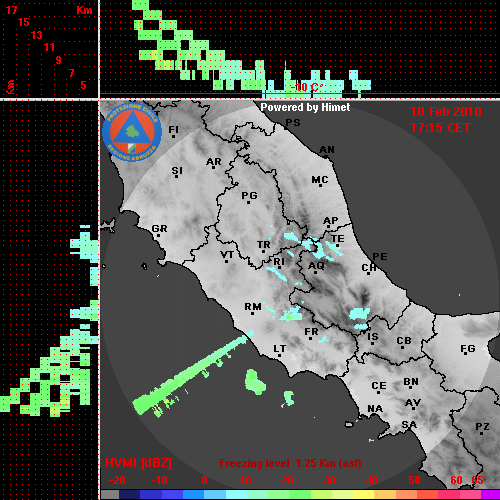Click the '40' dBZ scale value
500x500 pixels.
pos(372,480)
